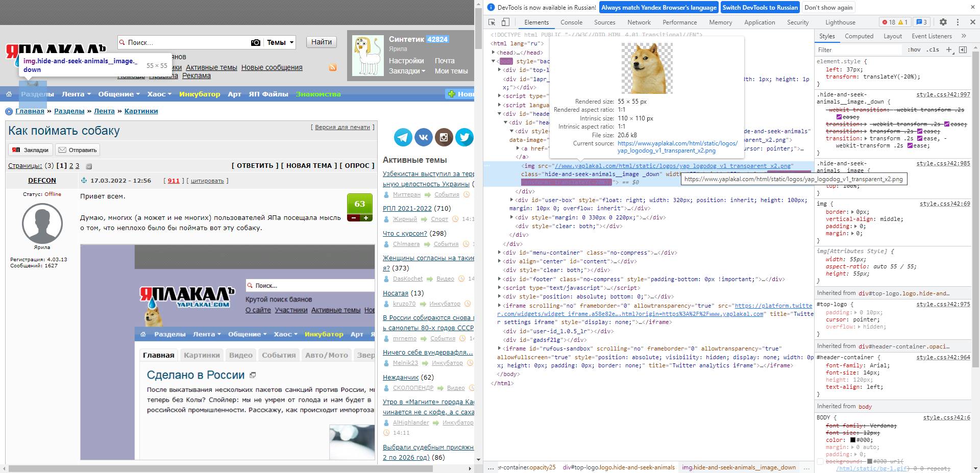Add a new style rule with plus

949,49
